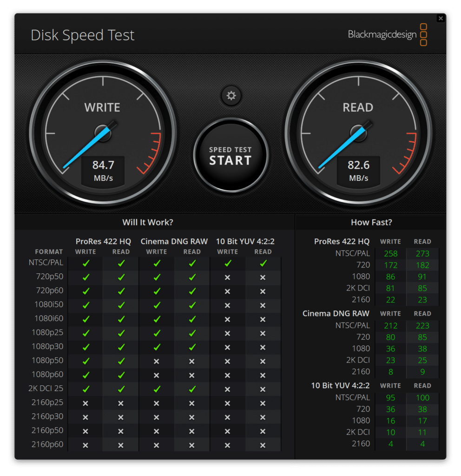Click the WRITE gauge dial
Screen dimensions: 461x476
103,132
